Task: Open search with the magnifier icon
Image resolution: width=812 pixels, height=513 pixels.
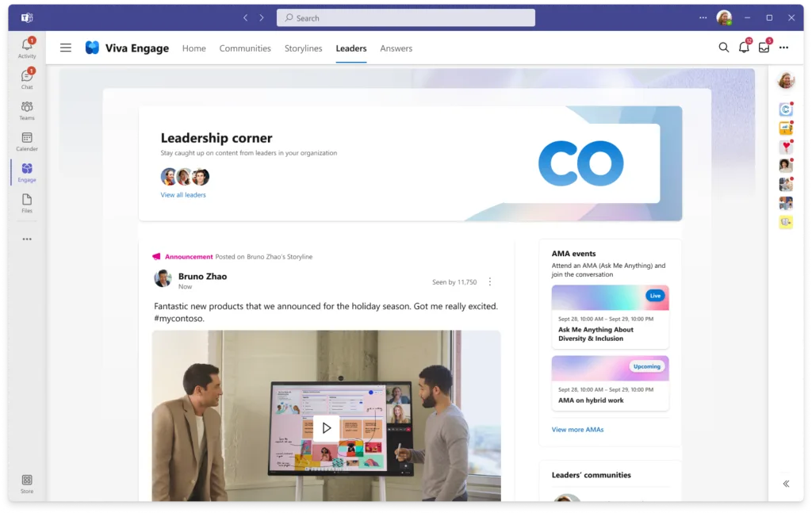Action: click(724, 48)
